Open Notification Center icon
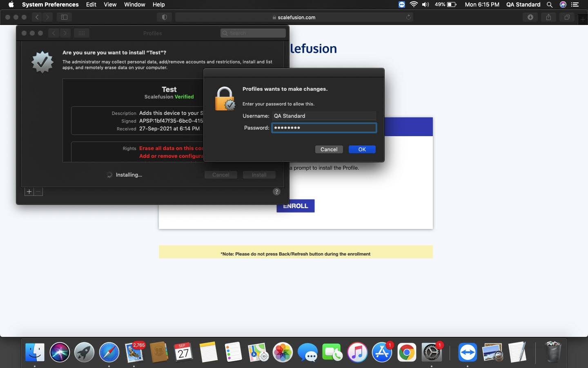The height and width of the screenshot is (368, 588). (575, 4)
